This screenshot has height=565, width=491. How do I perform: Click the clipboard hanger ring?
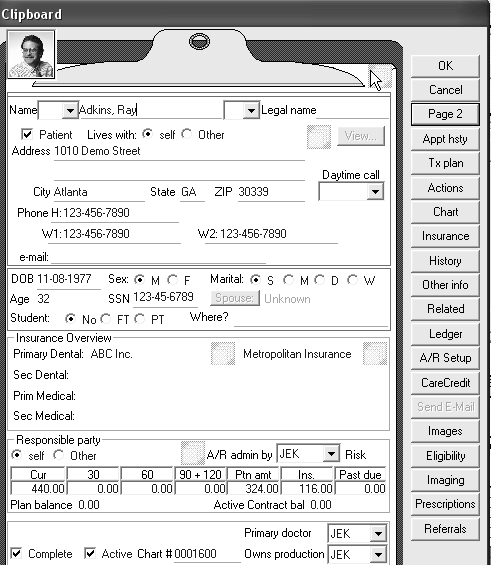point(199,41)
